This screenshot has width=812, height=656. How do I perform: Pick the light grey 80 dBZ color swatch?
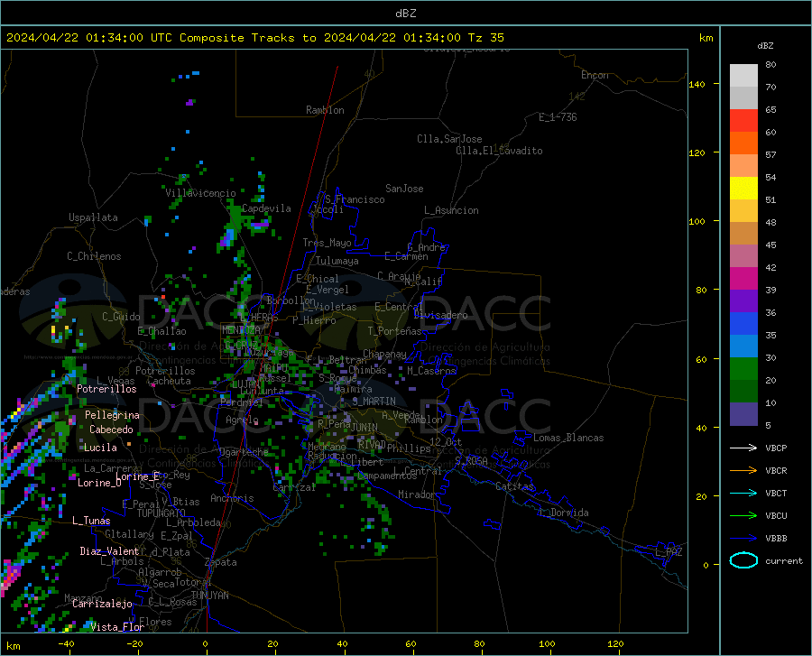[x=743, y=75]
